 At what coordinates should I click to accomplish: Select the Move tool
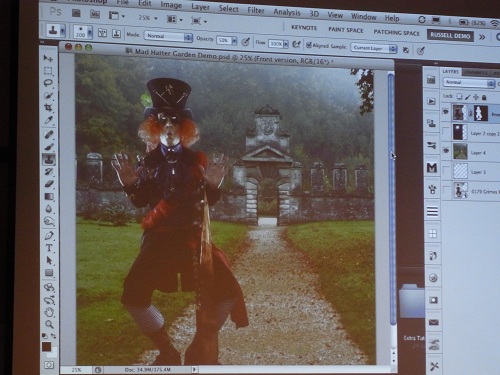48,58
